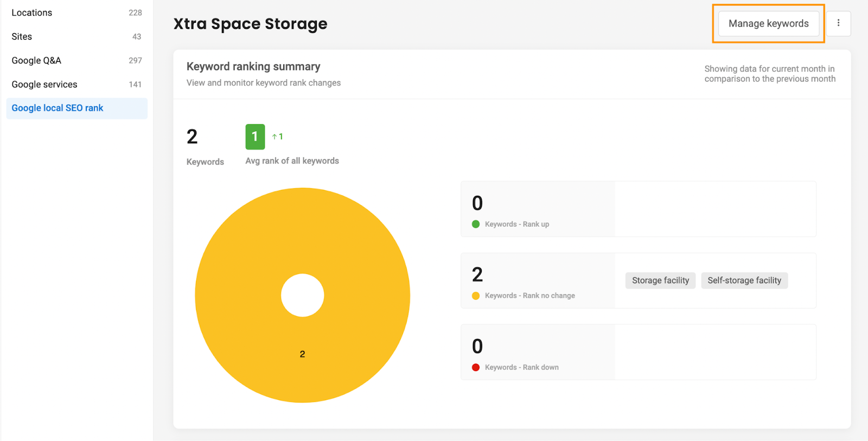The image size is (868, 441).
Task: Click the Xtra Space Storage heading
Action: [x=251, y=24]
